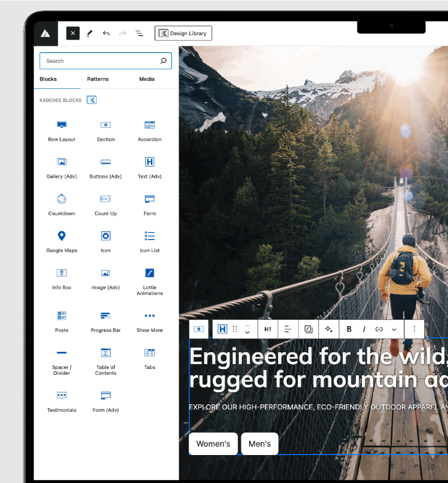Toggle Italic formatting in the block toolbar

364,329
